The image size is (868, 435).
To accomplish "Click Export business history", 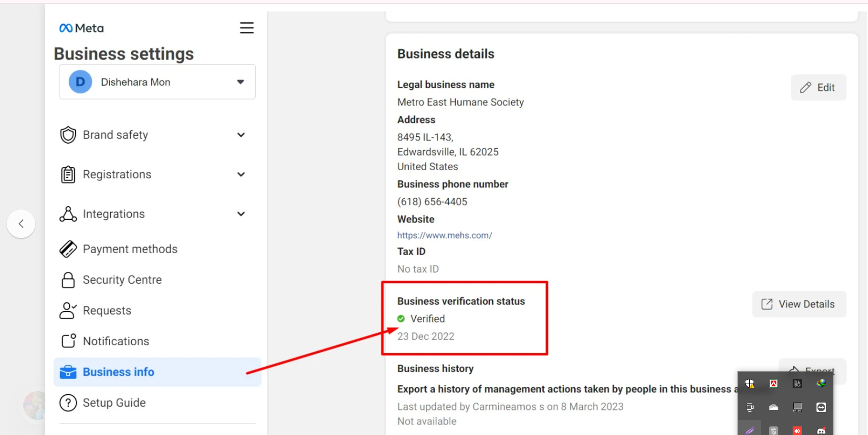I will 813,371.
